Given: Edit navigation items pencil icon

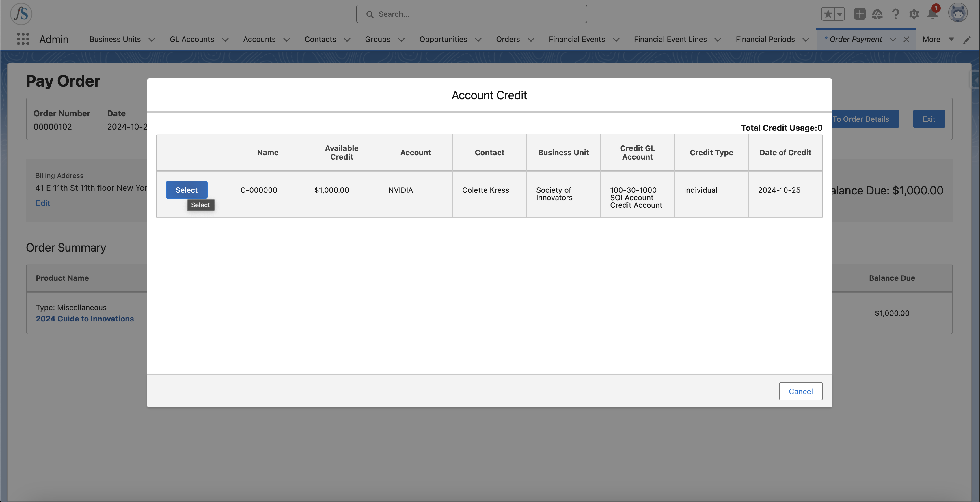Looking at the screenshot, I should pos(967,40).
